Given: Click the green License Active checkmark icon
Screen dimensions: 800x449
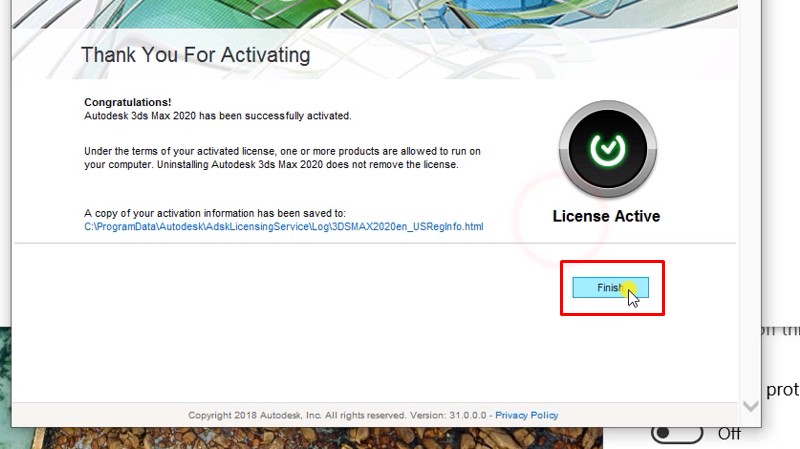Looking at the screenshot, I should tap(606, 149).
